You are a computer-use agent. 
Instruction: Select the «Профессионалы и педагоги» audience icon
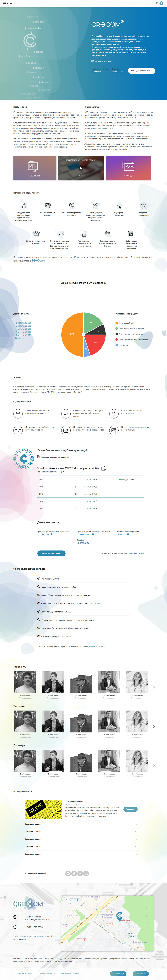[x=48, y=205]
